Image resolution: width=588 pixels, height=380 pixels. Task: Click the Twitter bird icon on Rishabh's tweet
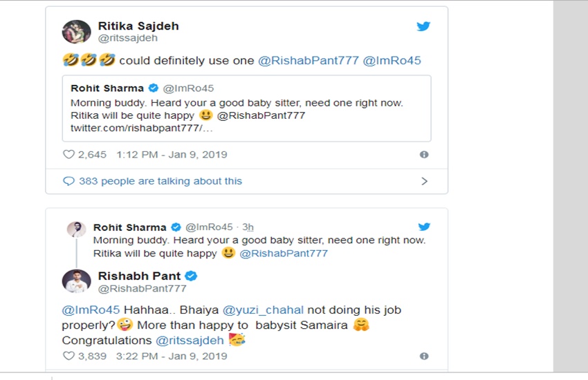click(424, 227)
